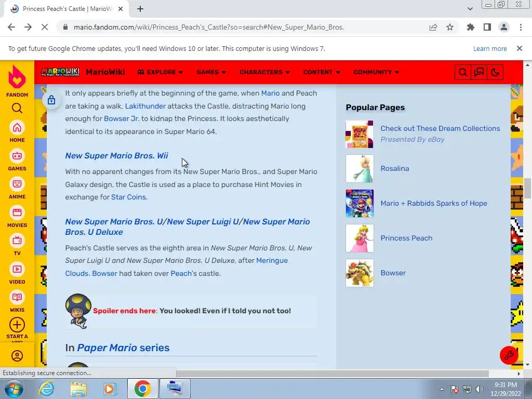532x399 pixels.
Task: Launch Internet Explorer from taskbar
Action: point(46,389)
